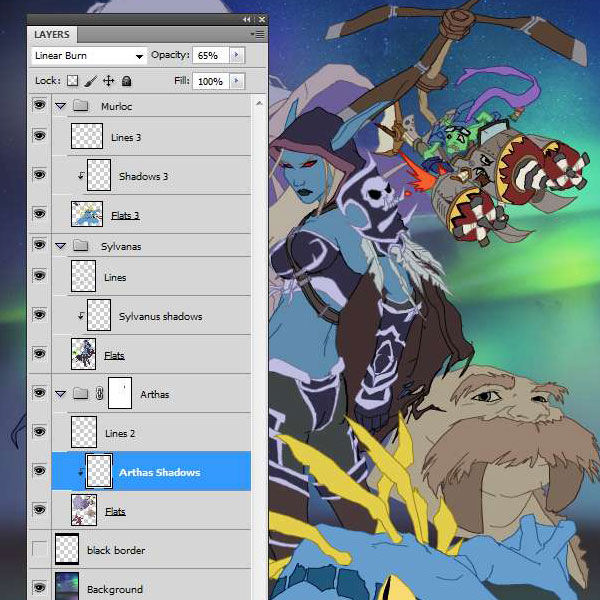
Task: Show the black border layer
Action: pyautogui.click(x=39, y=549)
